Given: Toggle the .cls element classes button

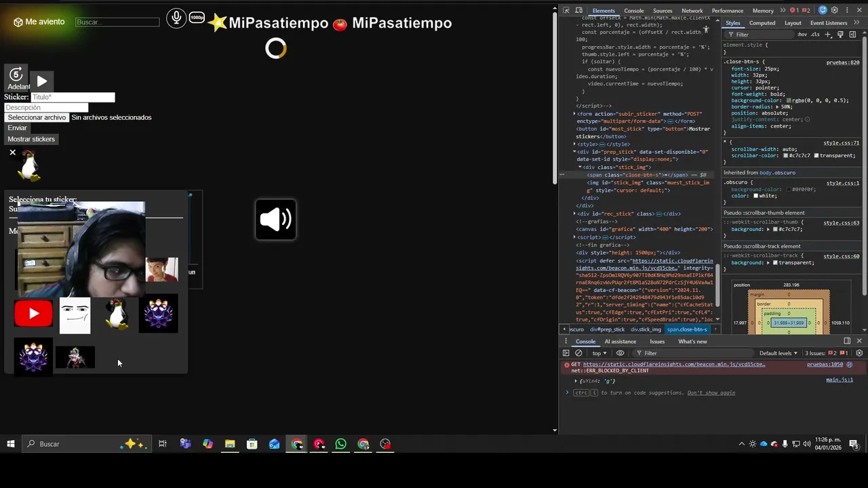Looking at the screenshot, I should point(816,35).
